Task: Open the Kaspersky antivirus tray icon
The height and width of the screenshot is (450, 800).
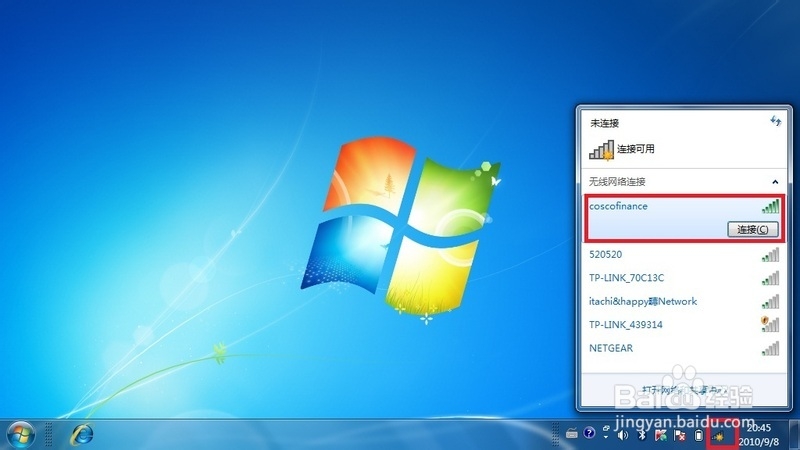Action: (661, 435)
